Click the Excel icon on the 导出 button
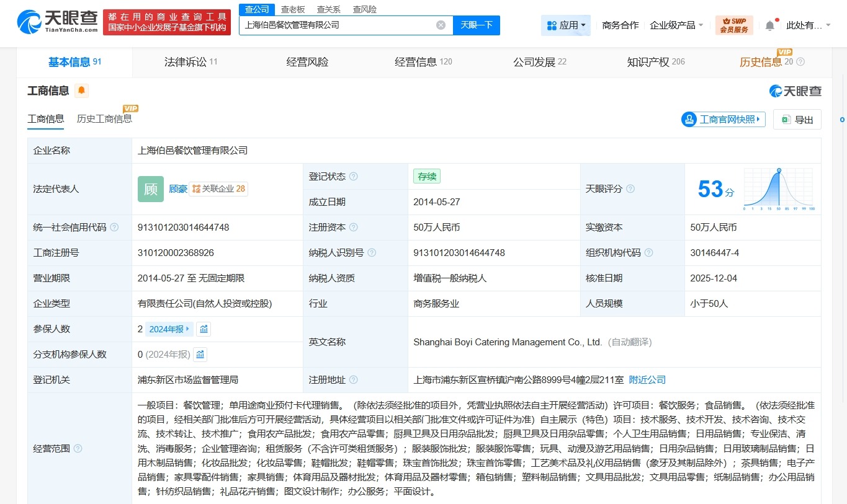 click(x=786, y=119)
